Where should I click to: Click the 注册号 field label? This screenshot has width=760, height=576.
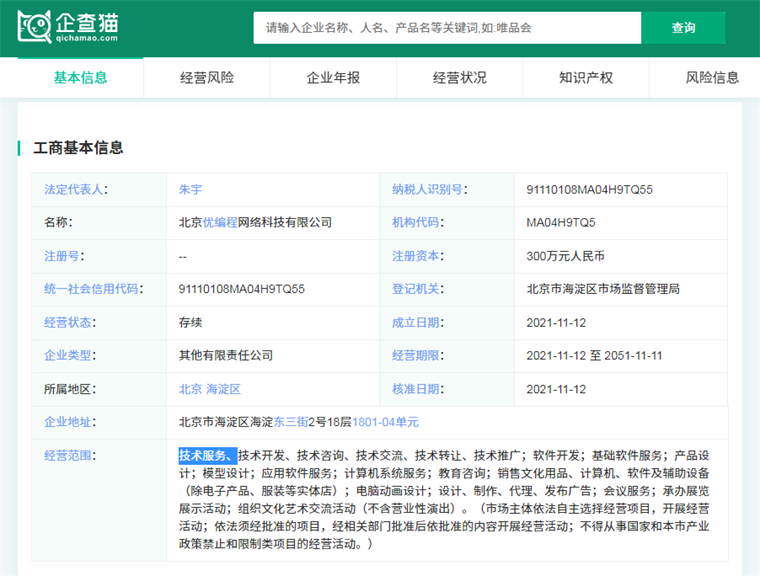64,256
